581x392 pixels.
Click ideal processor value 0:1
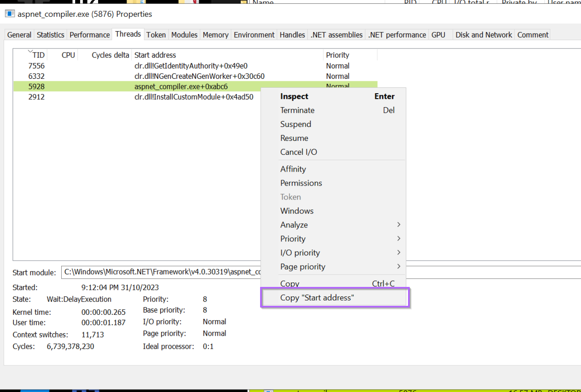click(x=208, y=346)
